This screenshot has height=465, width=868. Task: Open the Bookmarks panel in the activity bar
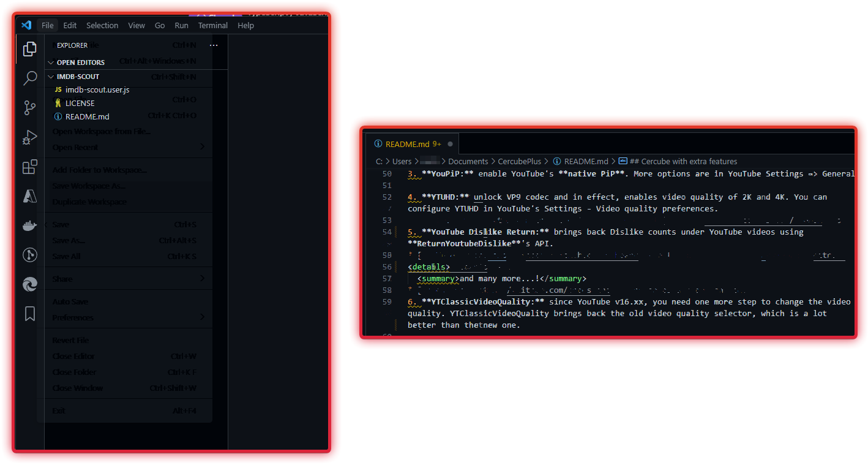point(29,314)
